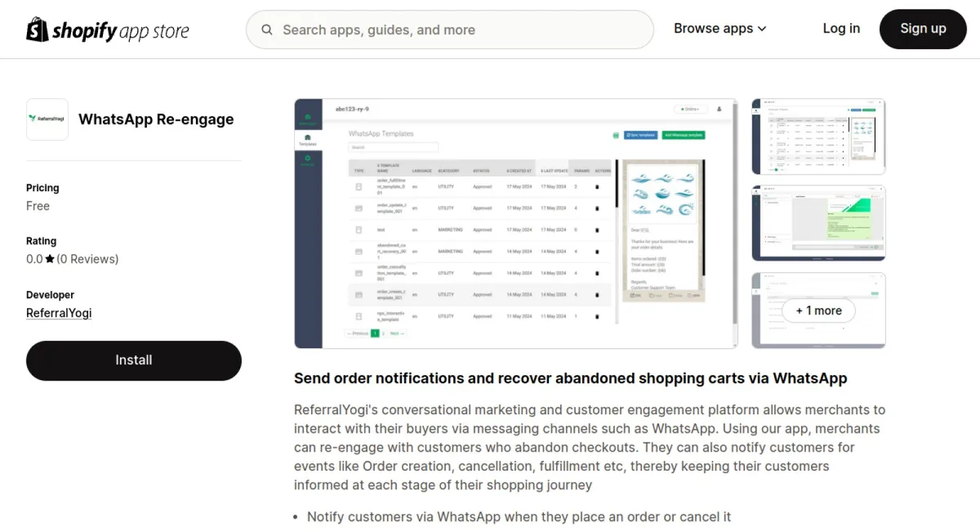Click the Rating label
Viewport: 980px width, 531px height.
pyautogui.click(x=41, y=241)
